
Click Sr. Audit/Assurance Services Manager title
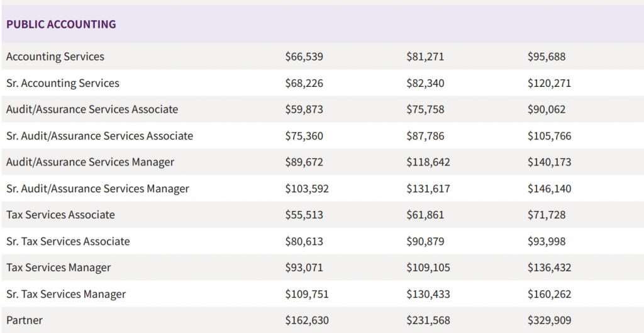(x=98, y=189)
